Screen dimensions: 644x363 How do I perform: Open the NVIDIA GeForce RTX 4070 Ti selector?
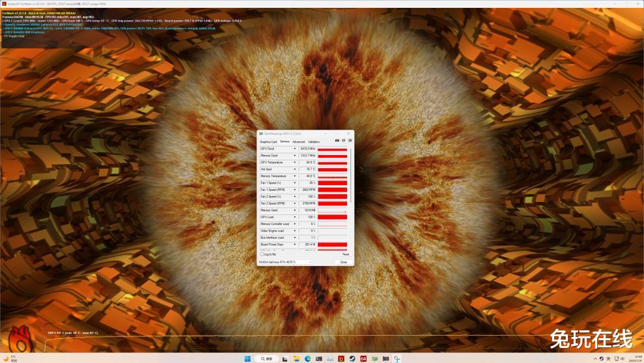(285, 262)
